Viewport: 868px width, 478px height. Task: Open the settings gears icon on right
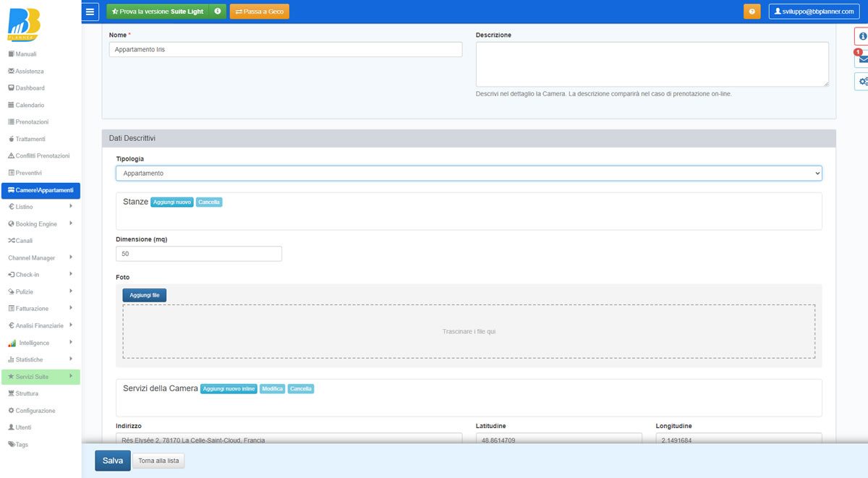coord(862,82)
